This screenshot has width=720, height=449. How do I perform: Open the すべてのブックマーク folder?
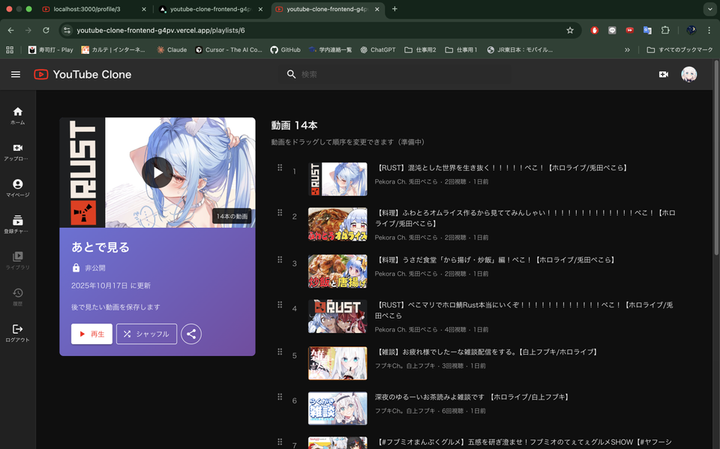(x=680, y=50)
